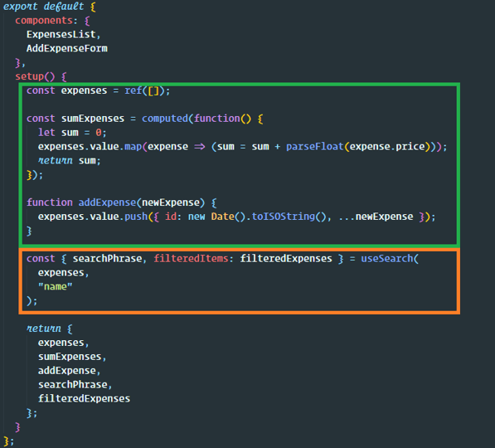Image resolution: width=495 pixels, height=448 pixels.
Task: Click 'filteredExpenses' alias in the destructuring
Action: pyautogui.click(x=286, y=259)
